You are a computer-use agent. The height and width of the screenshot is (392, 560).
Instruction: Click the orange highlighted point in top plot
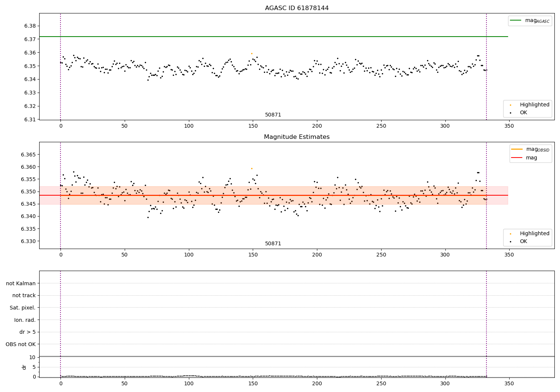point(252,53)
